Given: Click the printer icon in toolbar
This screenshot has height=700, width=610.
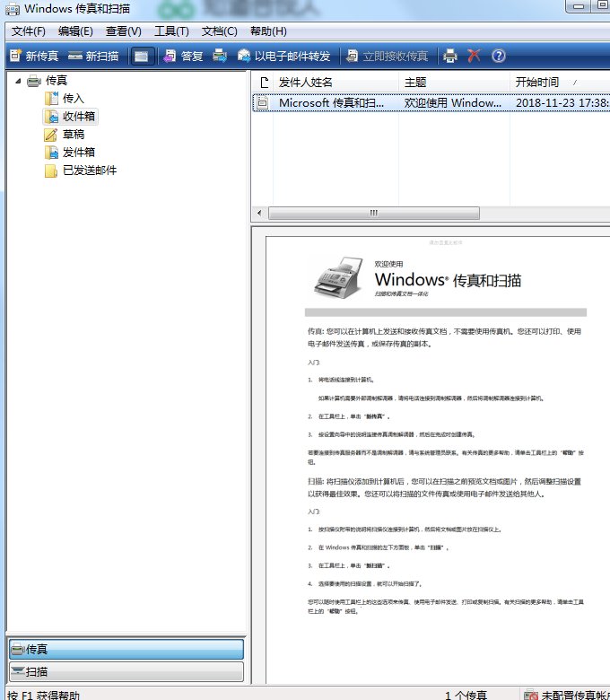Looking at the screenshot, I should [450, 56].
